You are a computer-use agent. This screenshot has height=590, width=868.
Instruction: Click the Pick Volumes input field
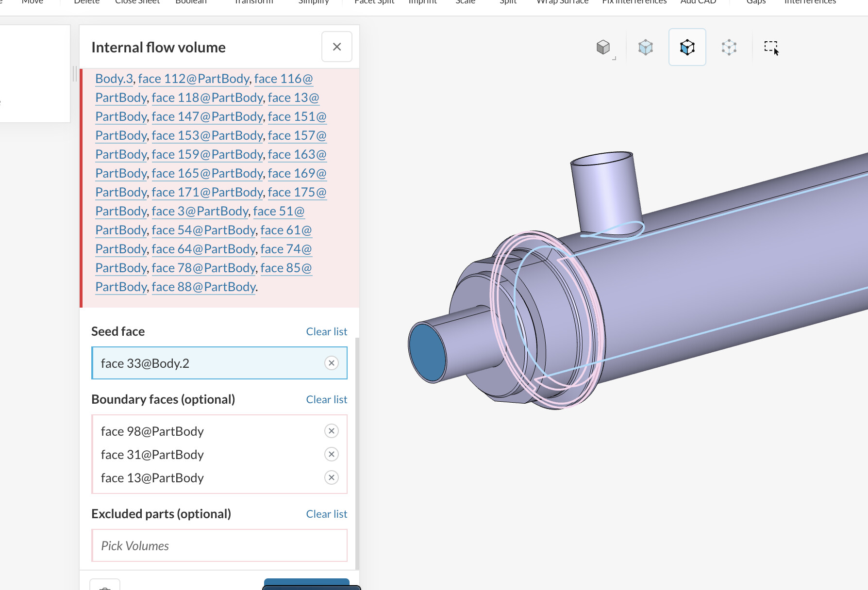coord(219,546)
